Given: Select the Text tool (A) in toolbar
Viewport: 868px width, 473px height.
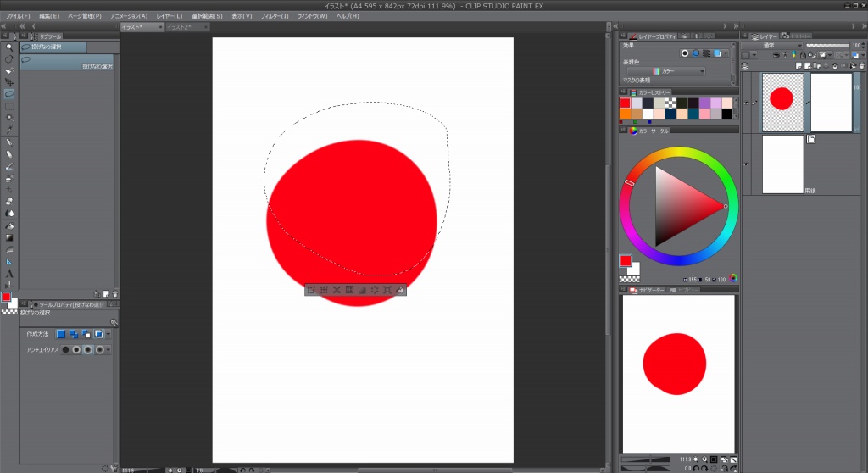Looking at the screenshot, I should (x=8, y=274).
